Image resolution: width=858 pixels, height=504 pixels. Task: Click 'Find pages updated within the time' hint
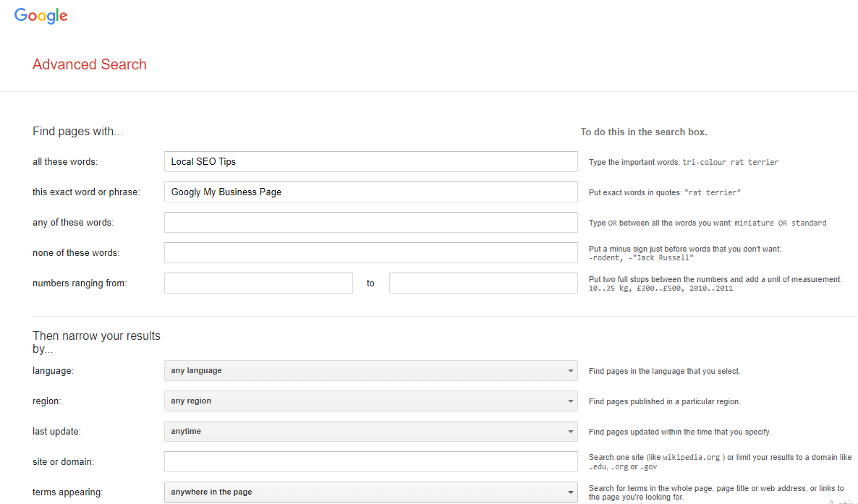coord(679,432)
